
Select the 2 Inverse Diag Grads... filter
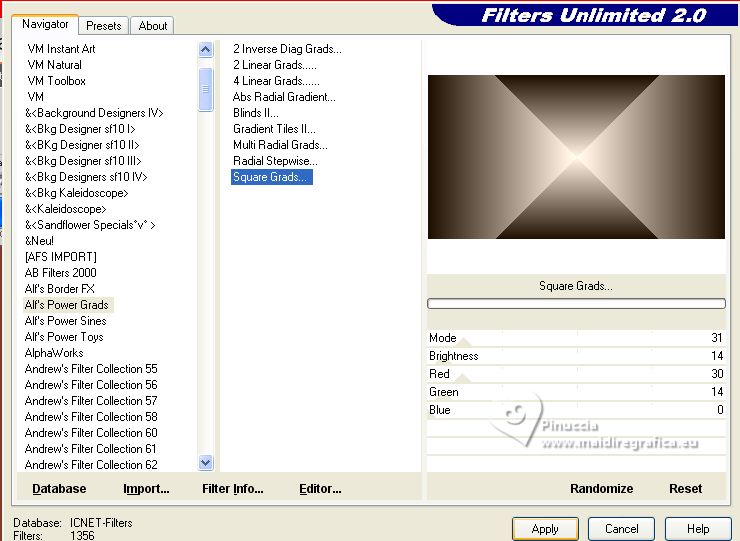pyautogui.click(x=287, y=49)
